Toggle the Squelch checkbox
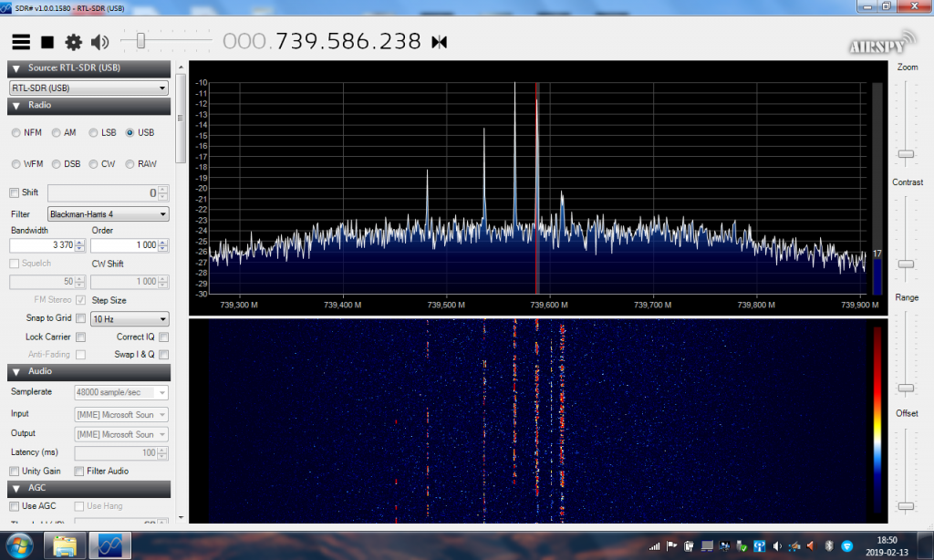The width and height of the screenshot is (934, 560). (x=15, y=264)
